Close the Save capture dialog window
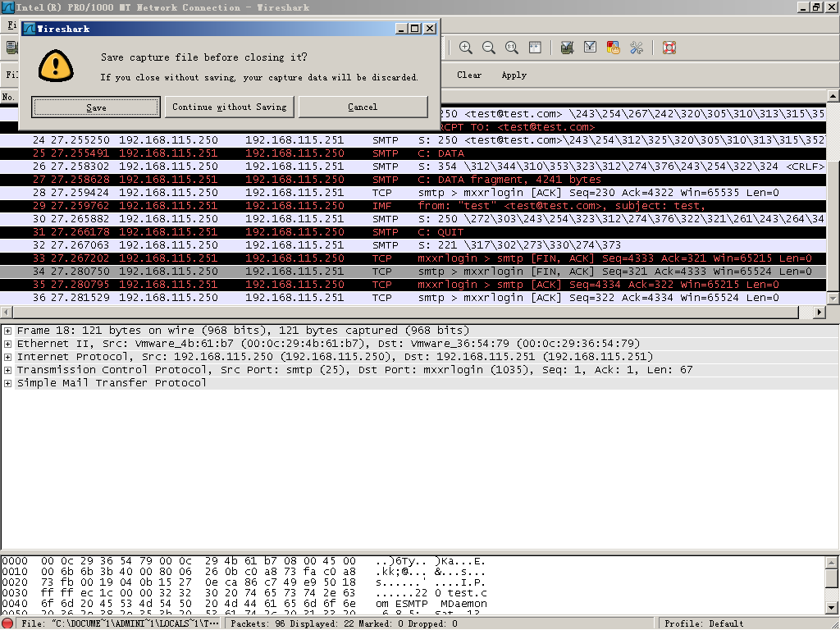This screenshot has height=630, width=840. click(x=430, y=29)
